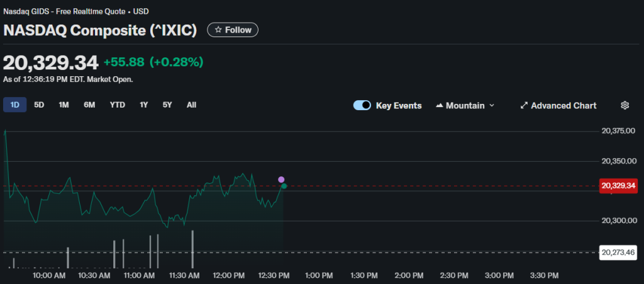644x284 pixels.
Task: Switch to the 5Y time range
Action: pos(167,105)
